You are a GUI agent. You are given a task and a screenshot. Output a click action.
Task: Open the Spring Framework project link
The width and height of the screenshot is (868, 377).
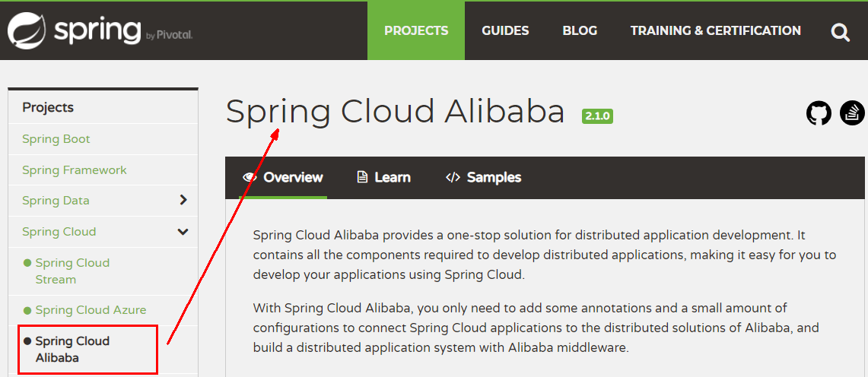coord(75,169)
